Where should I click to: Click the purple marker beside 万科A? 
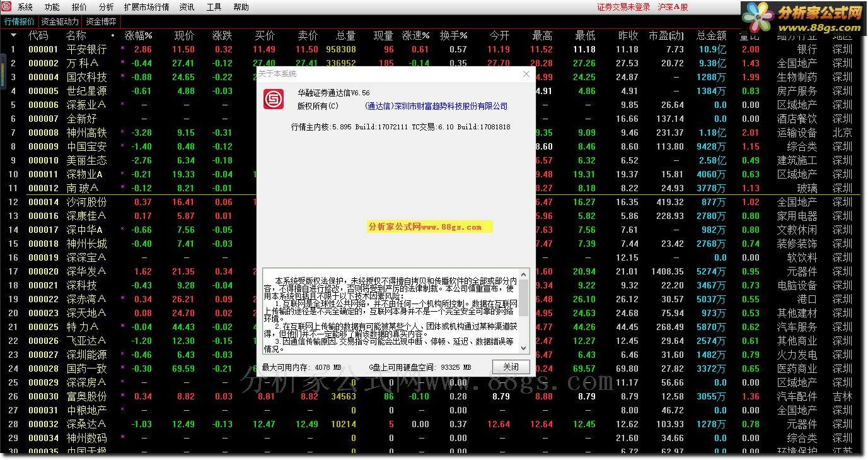122,62
